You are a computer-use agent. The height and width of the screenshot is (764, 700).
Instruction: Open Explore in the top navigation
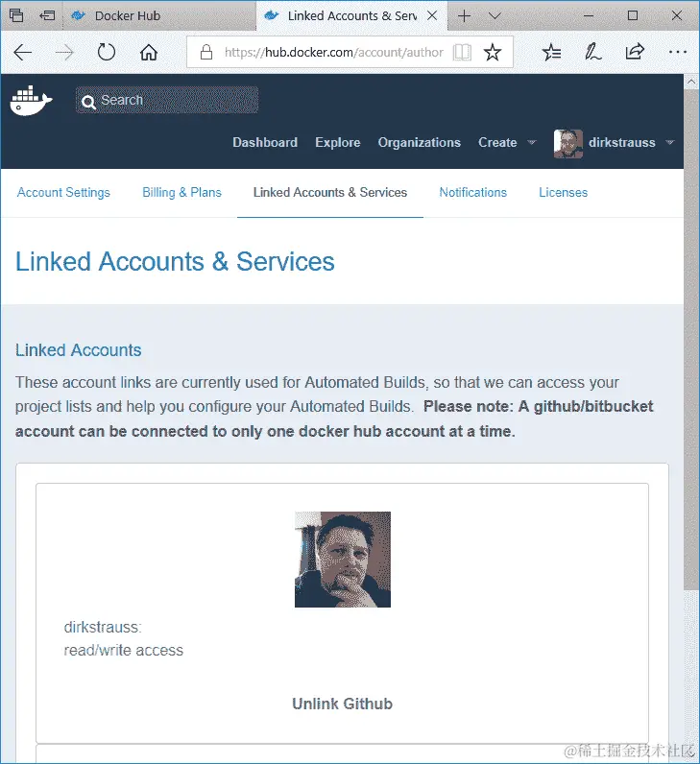click(337, 142)
